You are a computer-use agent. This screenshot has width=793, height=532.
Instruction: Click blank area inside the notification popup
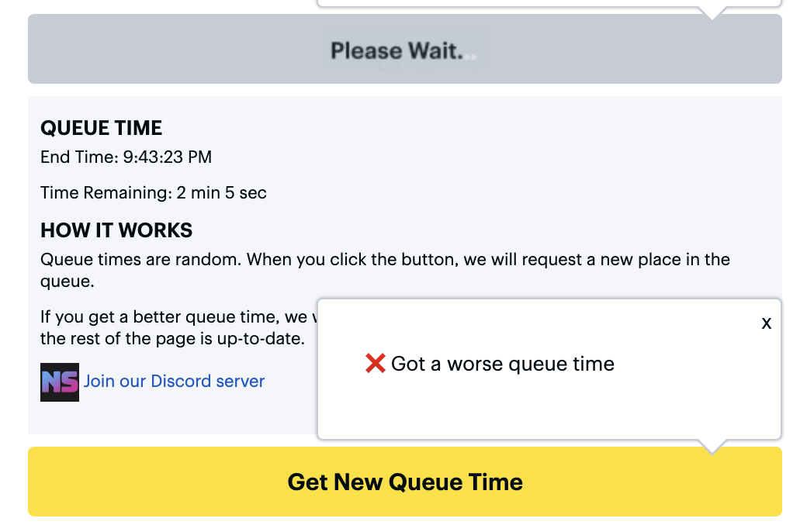click(x=549, y=409)
